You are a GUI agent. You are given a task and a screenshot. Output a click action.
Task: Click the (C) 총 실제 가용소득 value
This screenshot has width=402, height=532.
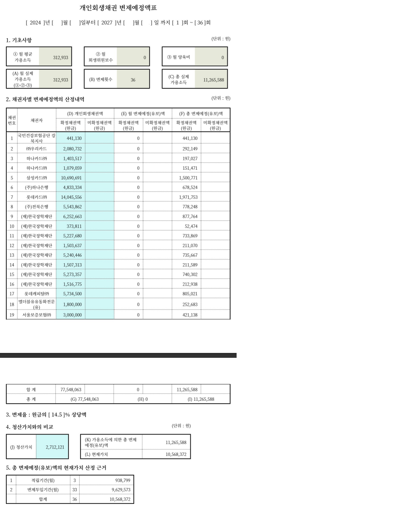coord(211,80)
